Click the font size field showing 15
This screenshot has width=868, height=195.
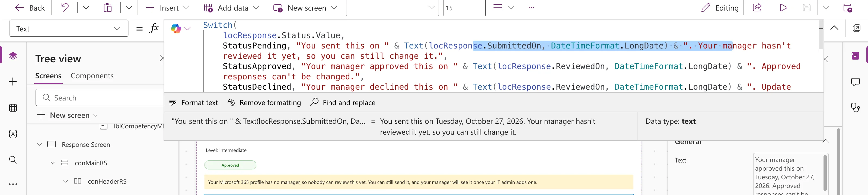point(464,8)
